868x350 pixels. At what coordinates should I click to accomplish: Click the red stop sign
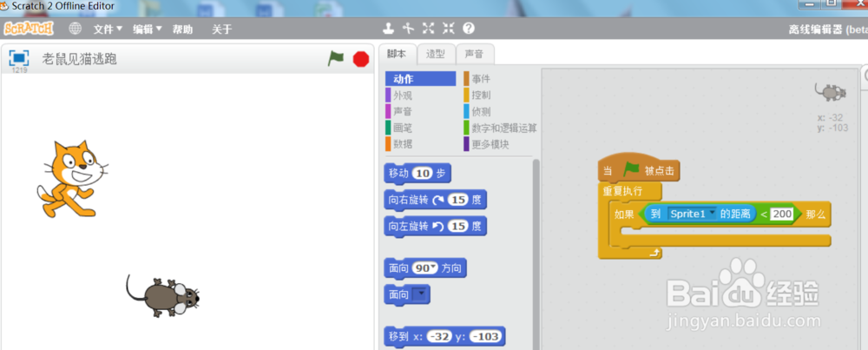361,59
